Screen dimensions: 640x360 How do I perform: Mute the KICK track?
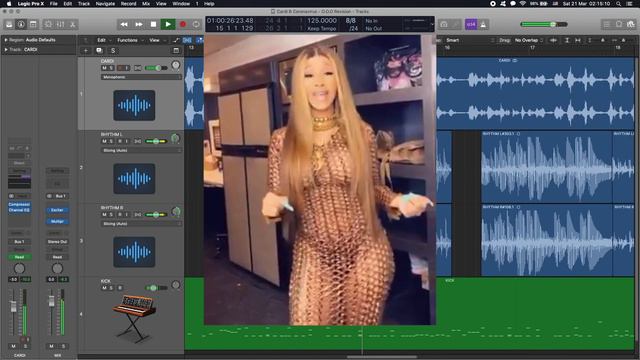[x=104, y=288]
